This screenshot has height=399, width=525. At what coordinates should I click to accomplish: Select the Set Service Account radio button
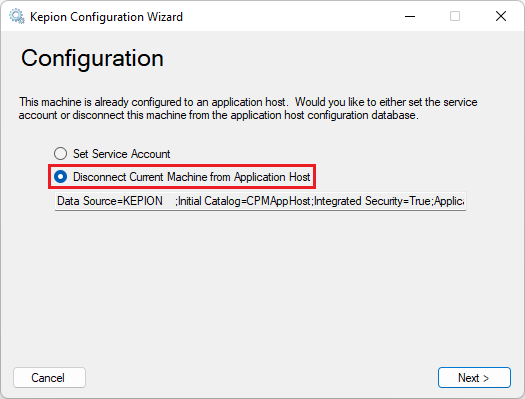point(61,154)
